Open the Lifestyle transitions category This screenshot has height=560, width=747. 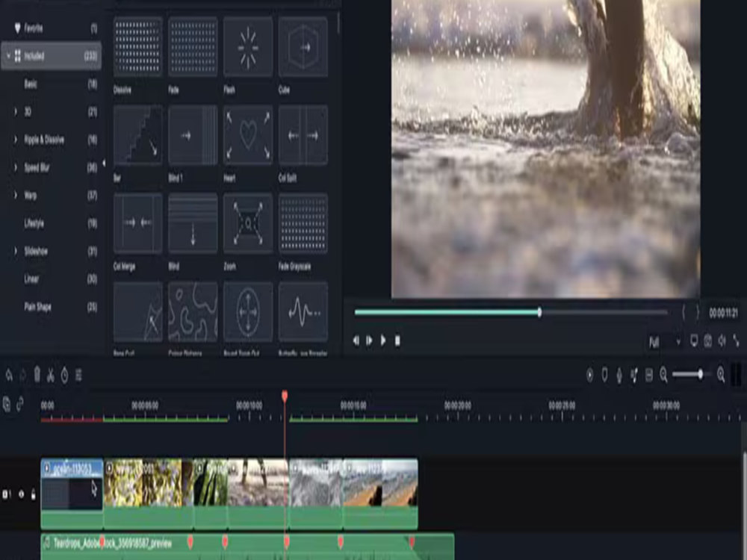coord(51,223)
